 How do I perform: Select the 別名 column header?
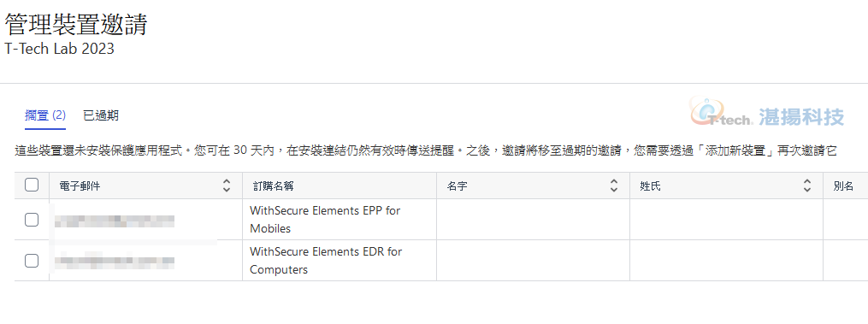click(x=846, y=186)
